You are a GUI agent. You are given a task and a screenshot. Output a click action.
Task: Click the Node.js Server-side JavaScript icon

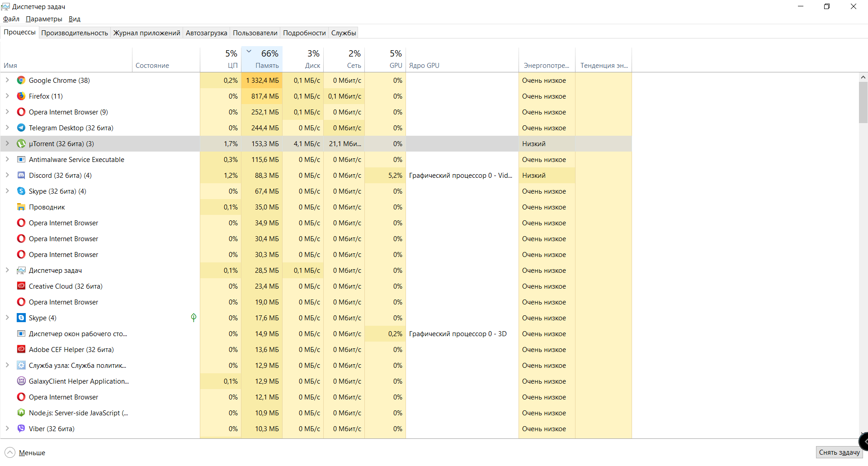coord(21,413)
